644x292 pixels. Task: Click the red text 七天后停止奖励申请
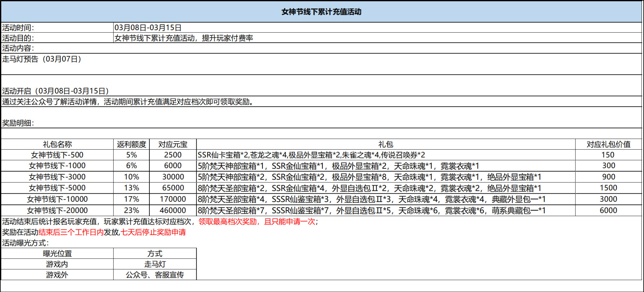click(x=153, y=232)
